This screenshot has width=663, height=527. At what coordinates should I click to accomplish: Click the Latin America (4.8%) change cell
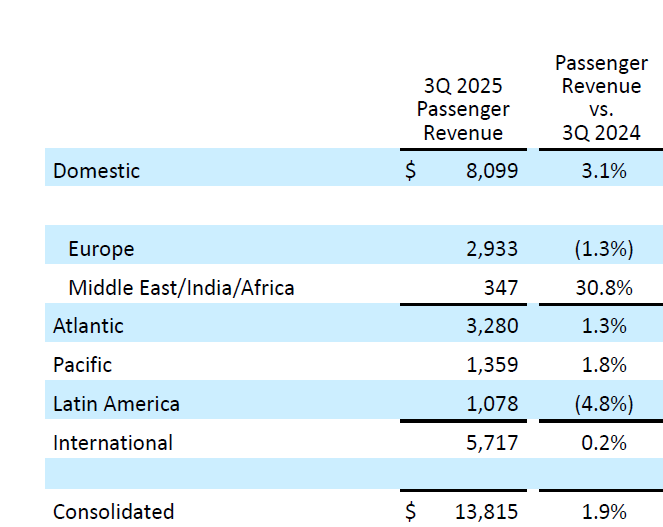604,404
